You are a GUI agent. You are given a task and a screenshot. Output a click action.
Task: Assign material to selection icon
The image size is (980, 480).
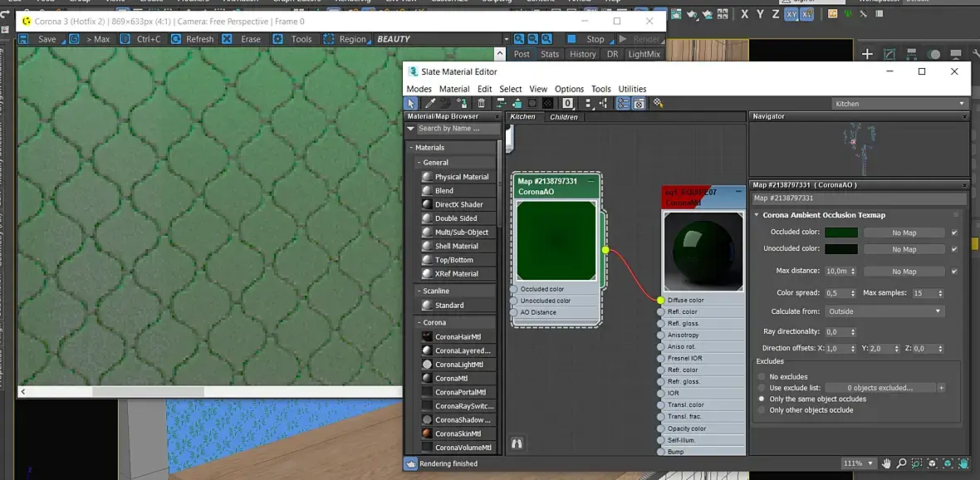[x=463, y=103]
